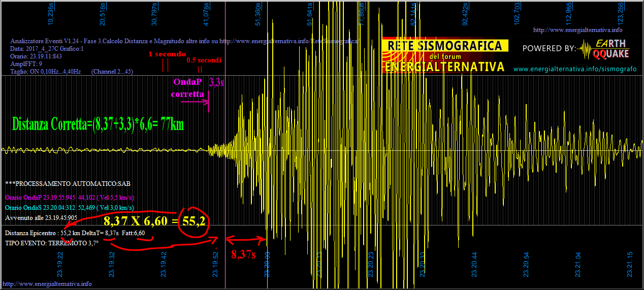644x290 pixels.
Task: Click the 23.20.54 bottom time label
Action: tap(527, 264)
